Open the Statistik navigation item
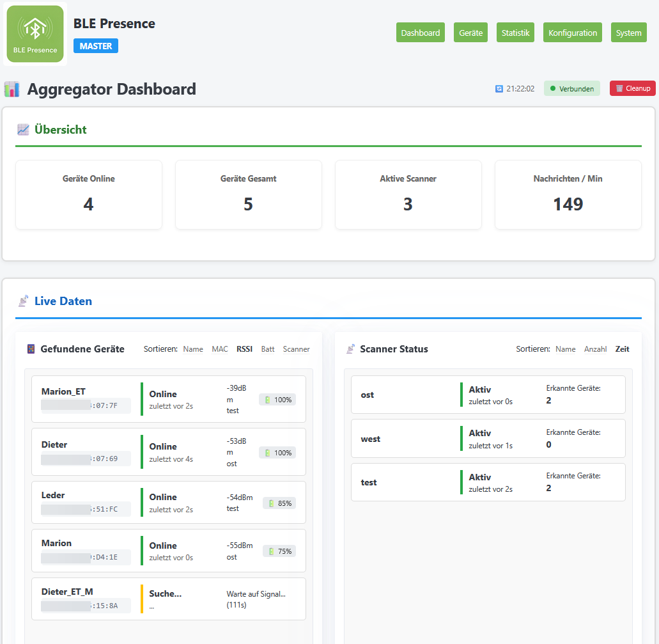 point(515,33)
